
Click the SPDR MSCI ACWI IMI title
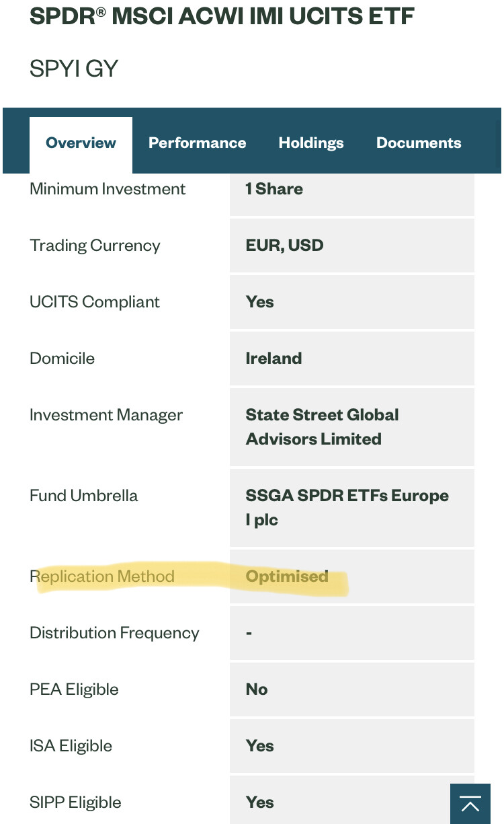pyautogui.click(x=222, y=16)
